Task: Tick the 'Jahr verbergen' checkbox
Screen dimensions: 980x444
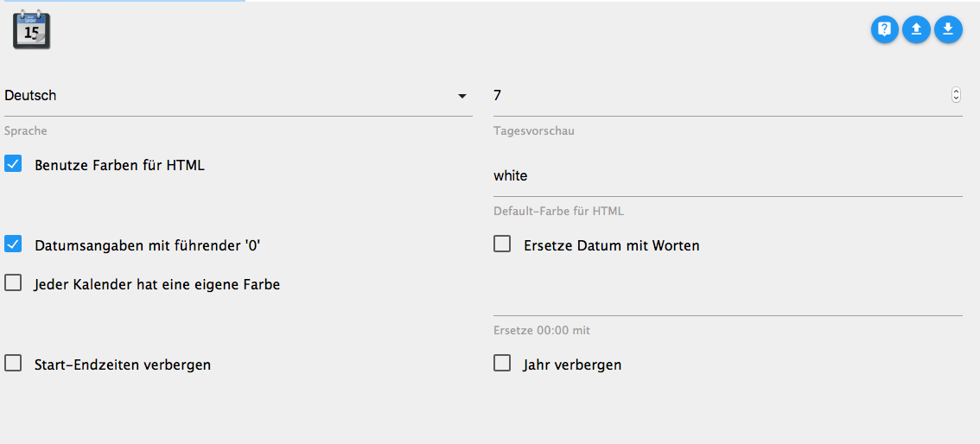Action: pos(502,364)
